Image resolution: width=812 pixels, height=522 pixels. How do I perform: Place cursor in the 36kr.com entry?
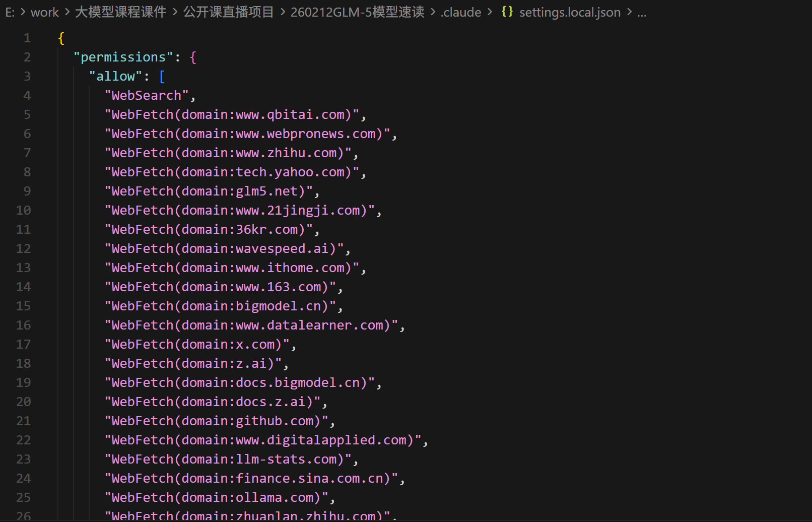click(209, 230)
